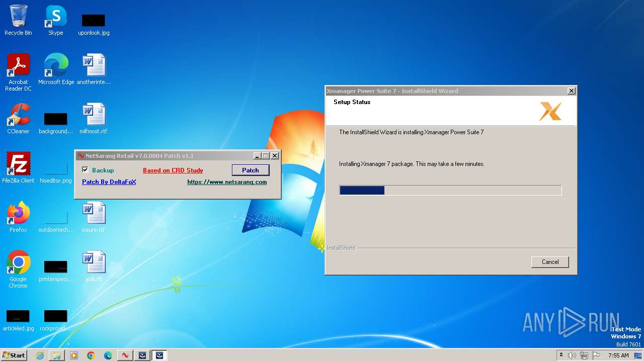
Task: Click the 7:55 AM taskbar clock
Action: [x=618, y=355]
